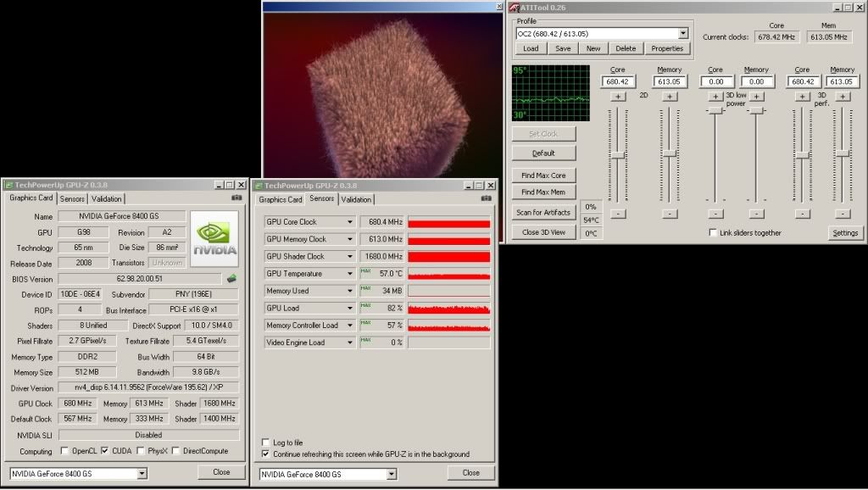Click the NVIDIA logo on the Graphics Card tab
The width and height of the screenshot is (868, 490).
[x=214, y=238]
